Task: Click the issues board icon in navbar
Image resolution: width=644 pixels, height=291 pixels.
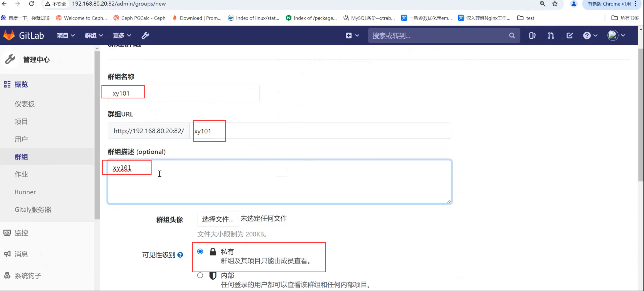Action: pos(532,35)
